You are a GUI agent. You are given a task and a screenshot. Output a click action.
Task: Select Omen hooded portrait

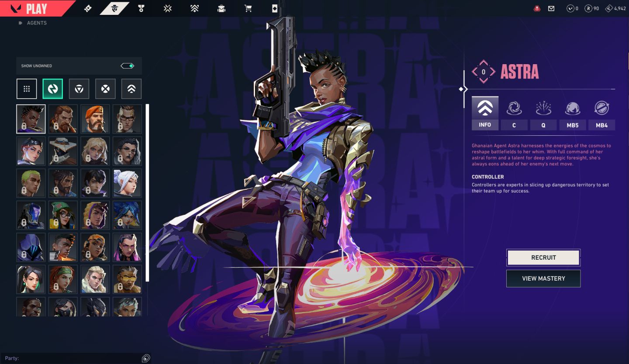click(31, 247)
